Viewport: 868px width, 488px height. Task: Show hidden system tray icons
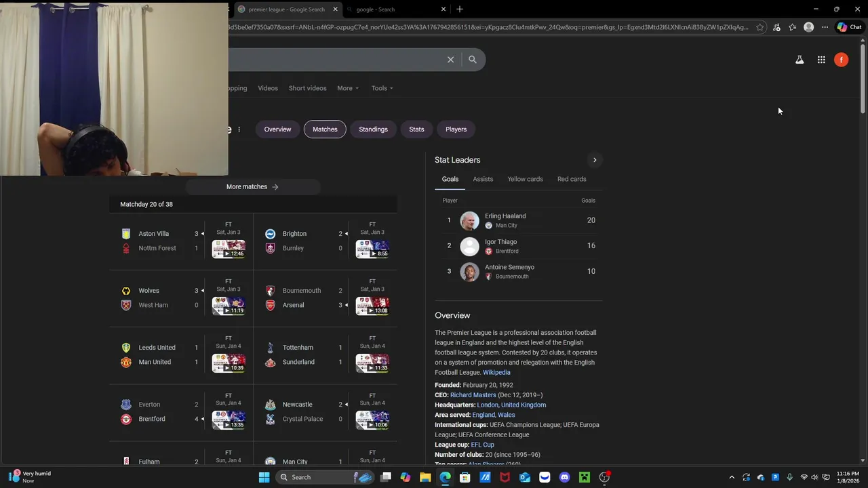[x=732, y=477]
